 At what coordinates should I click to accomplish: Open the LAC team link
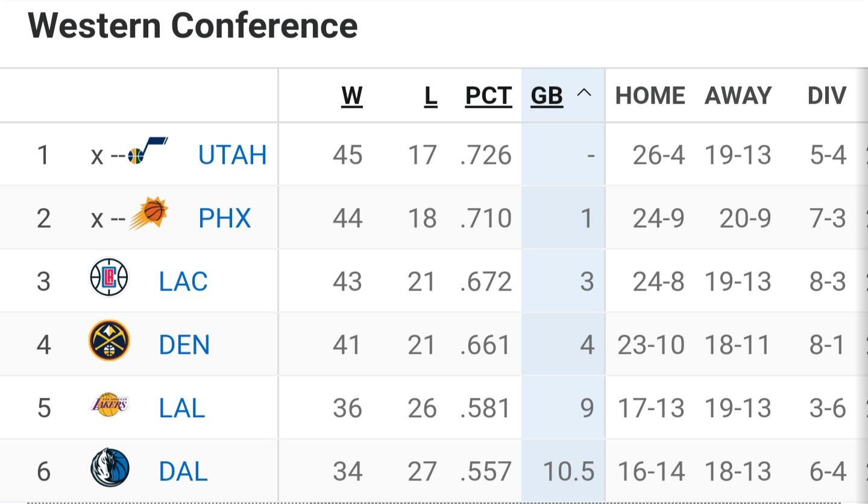pos(183,282)
